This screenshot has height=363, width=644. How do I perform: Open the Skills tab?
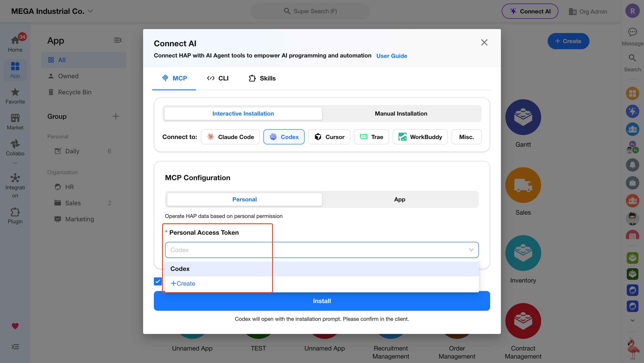coord(262,78)
